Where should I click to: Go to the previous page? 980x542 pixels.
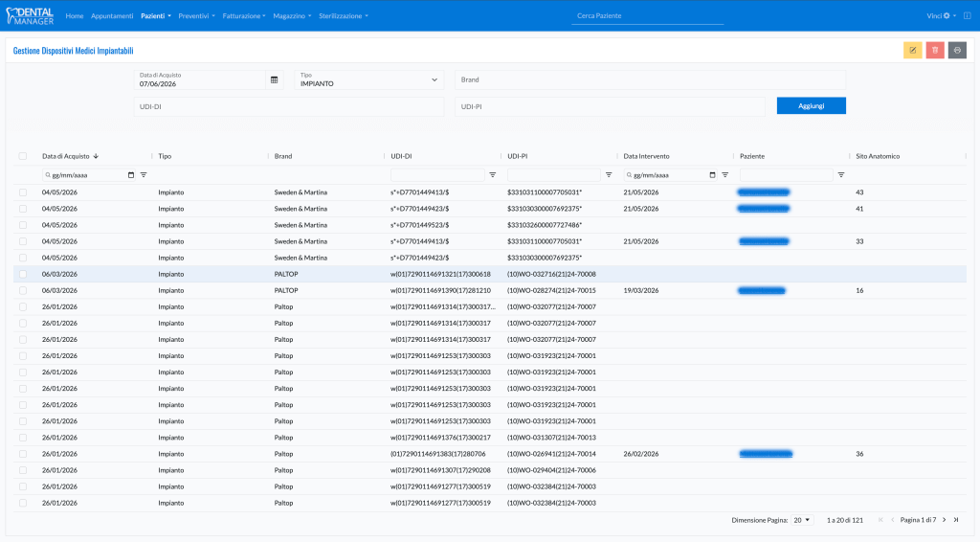(x=893, y=520)
